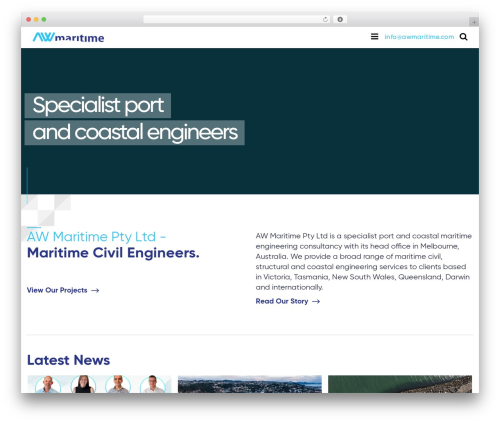
Task: Open the team portraits news thumbnail
Action: pyautogui.click(x=99, y=384)
